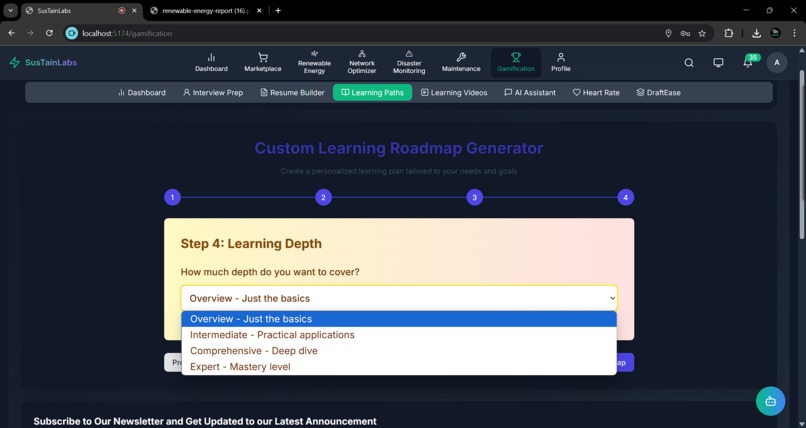The image size is (806, 428).
Task: Open a new browser tab
Action: point(278,10)
